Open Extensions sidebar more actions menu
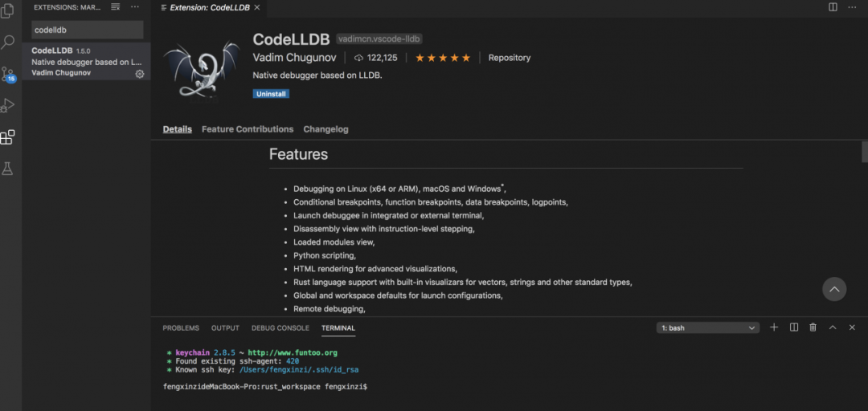The width and height of the screenshot is (868, 411). (135, 7)
